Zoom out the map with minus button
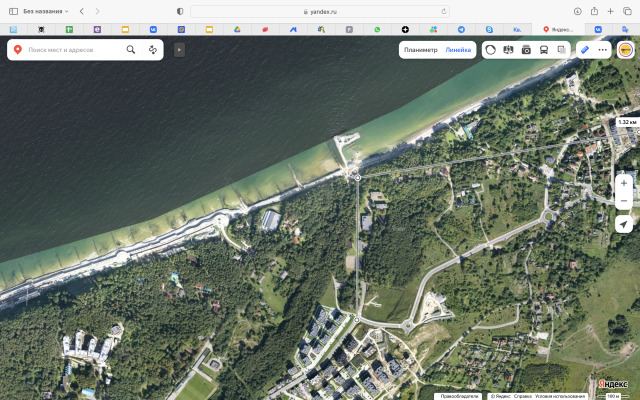 coord(624,201)
